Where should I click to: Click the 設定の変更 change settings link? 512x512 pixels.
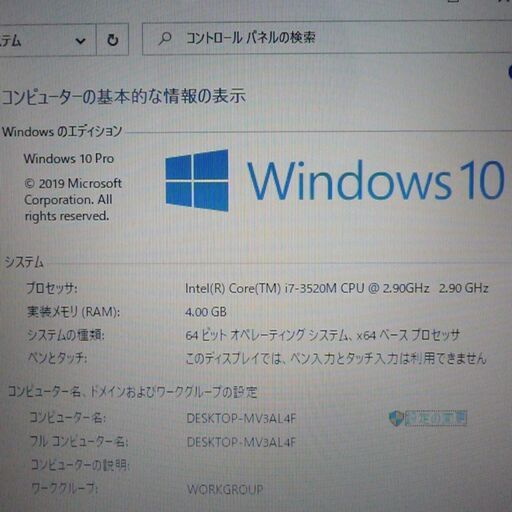[436, 418]
